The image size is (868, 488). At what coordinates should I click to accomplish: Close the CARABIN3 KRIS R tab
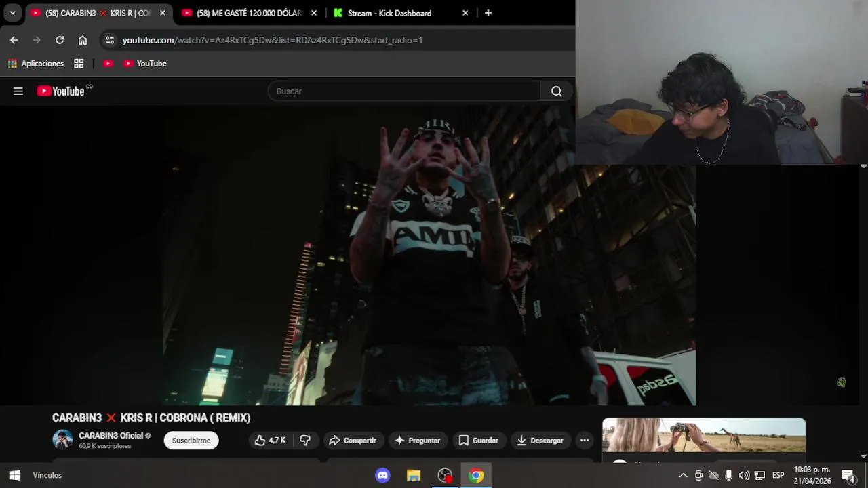click(x=163, y=13)
